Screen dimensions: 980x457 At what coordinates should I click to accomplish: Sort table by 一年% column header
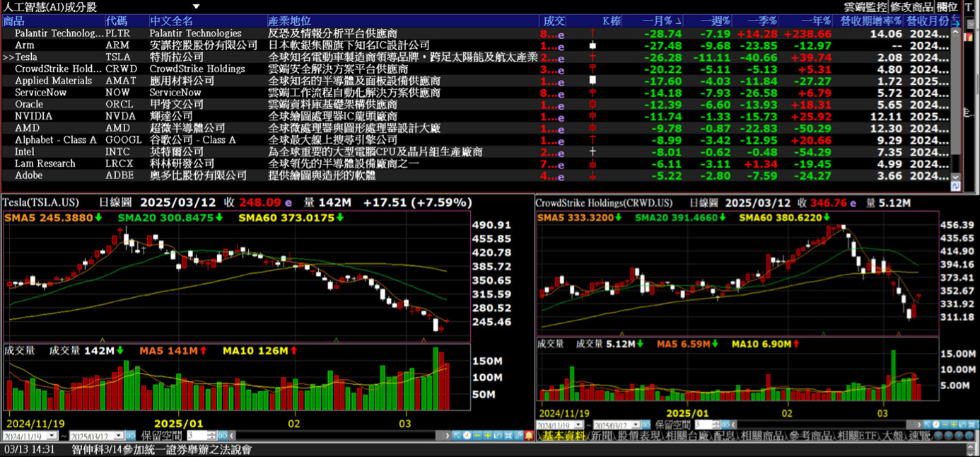pyautogui.click(x=807, y=21)
